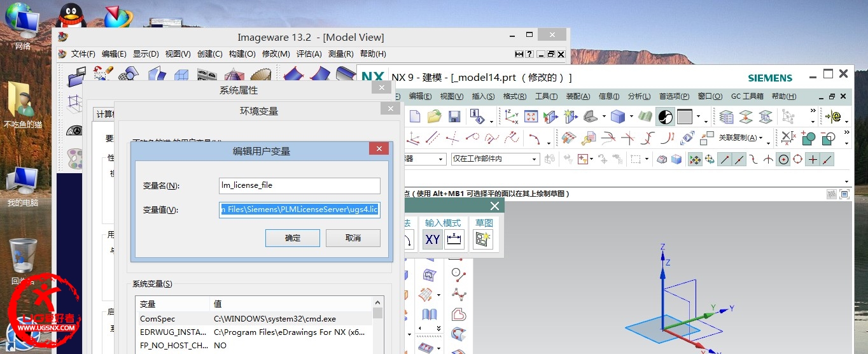Select the FP_NO_HOST_CH... system variable row
Viewport: 868px width, 354px height.
click(254, 345)
